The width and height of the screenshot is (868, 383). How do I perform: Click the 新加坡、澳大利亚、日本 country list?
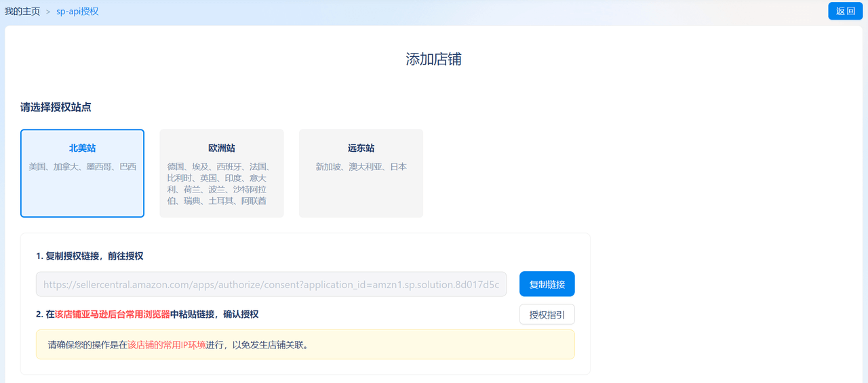[361, 167]
